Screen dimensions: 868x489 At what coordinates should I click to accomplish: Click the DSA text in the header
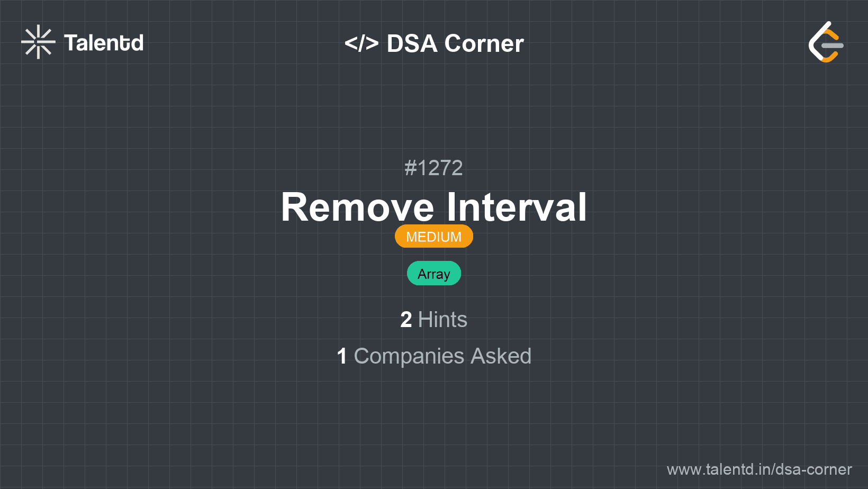412,43
